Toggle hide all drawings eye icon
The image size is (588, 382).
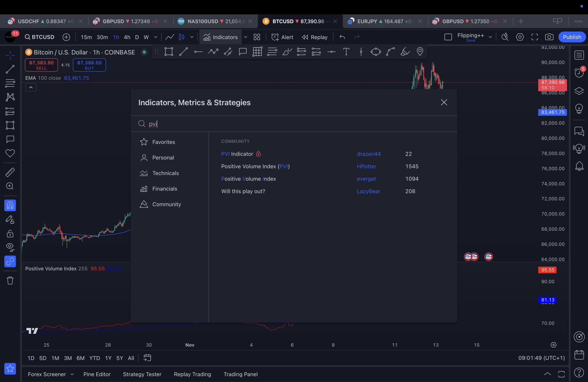coord(10,247)
